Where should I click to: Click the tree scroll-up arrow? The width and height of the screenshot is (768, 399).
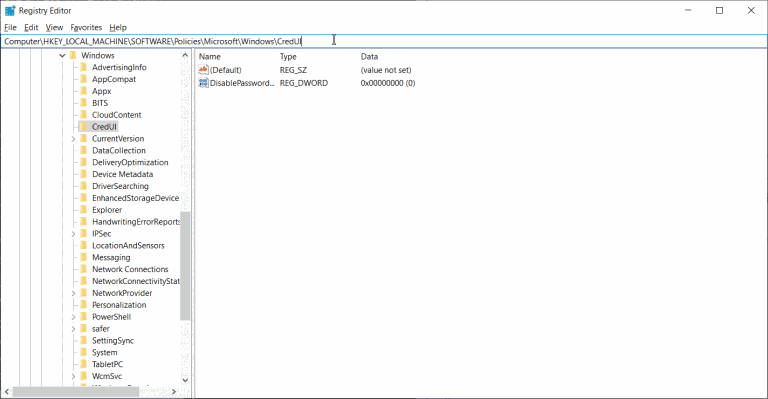point(185,55)
